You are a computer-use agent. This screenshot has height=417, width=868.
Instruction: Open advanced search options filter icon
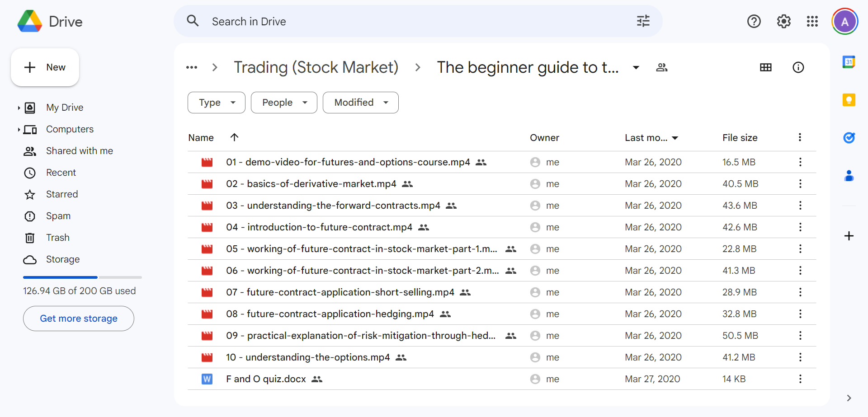pos(643,21)
